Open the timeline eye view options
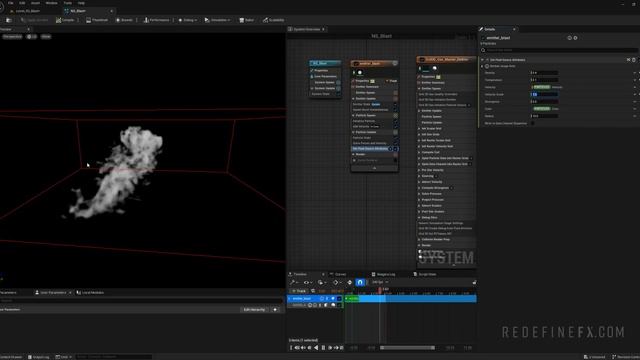Screen dimensions: 640x360 coord(307,282)
